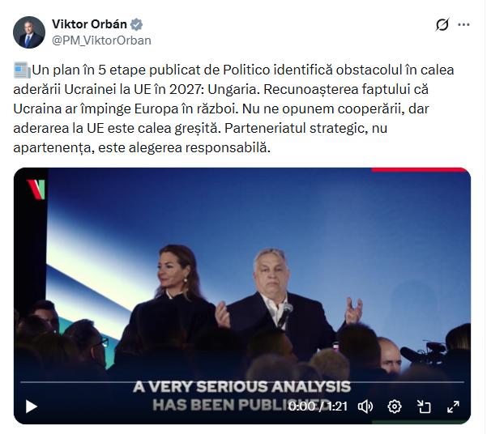Seek along the video progress bar
Image resolution: width=504 pixels, height=434 pixels.
[242, 382]
